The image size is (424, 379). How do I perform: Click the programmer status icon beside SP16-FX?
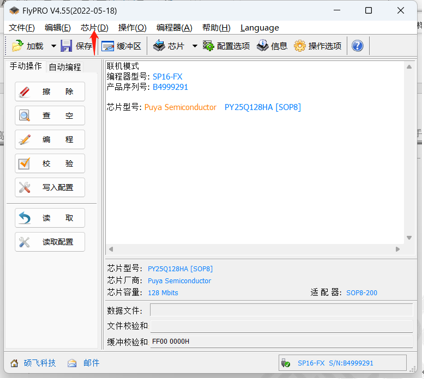[286, 363]
